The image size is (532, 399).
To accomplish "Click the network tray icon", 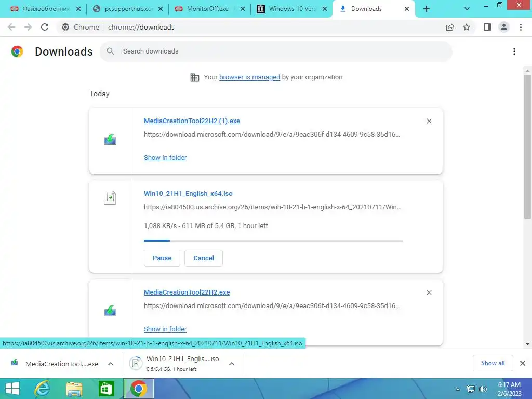I will pyautogui.click(x=471, y=389).
